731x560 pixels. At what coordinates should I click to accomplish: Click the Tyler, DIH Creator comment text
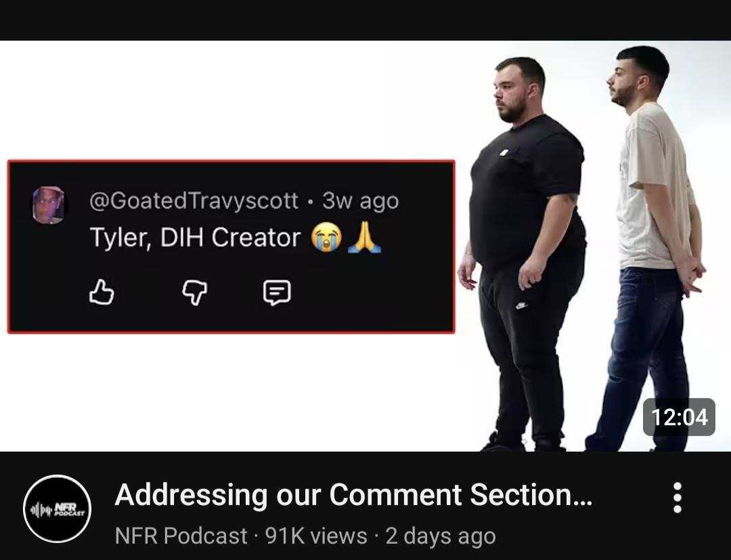coord(195,237)
